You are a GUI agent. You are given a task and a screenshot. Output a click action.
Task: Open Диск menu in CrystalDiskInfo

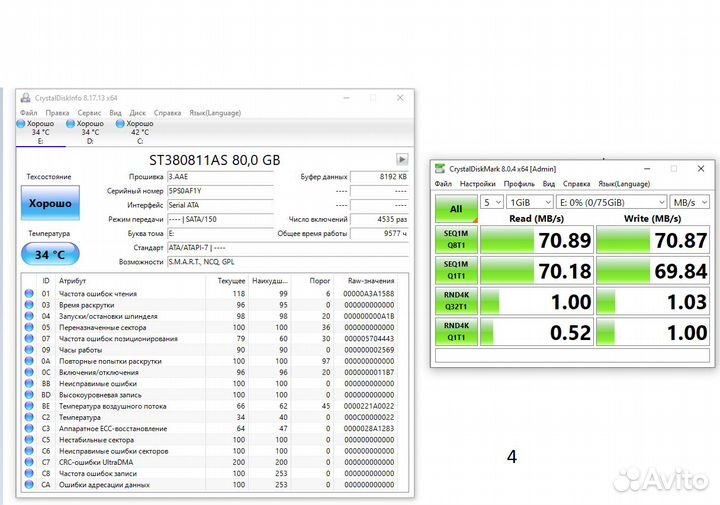137,112
